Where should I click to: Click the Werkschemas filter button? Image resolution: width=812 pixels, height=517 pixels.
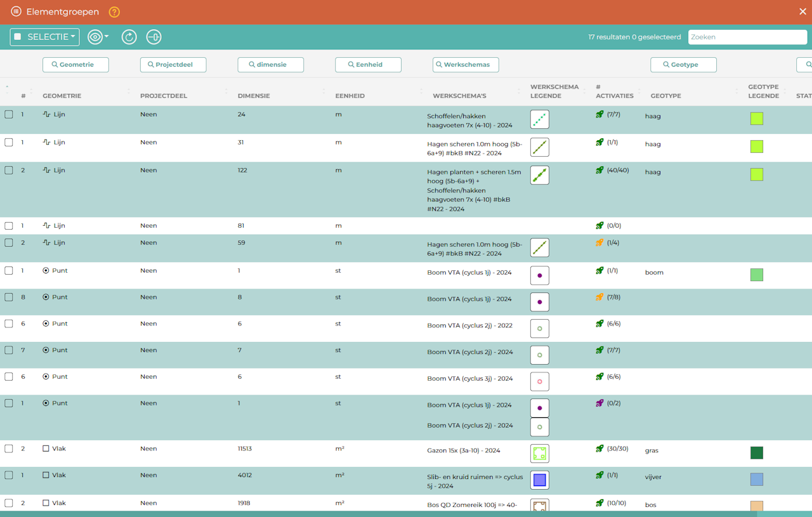[x=466, y=65]
